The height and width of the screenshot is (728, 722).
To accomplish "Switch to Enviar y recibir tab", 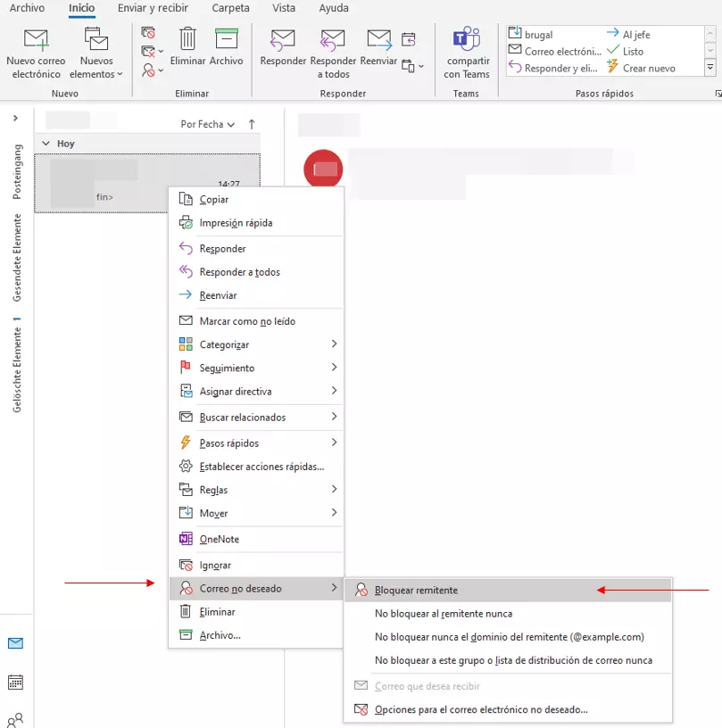I will 153,8.
